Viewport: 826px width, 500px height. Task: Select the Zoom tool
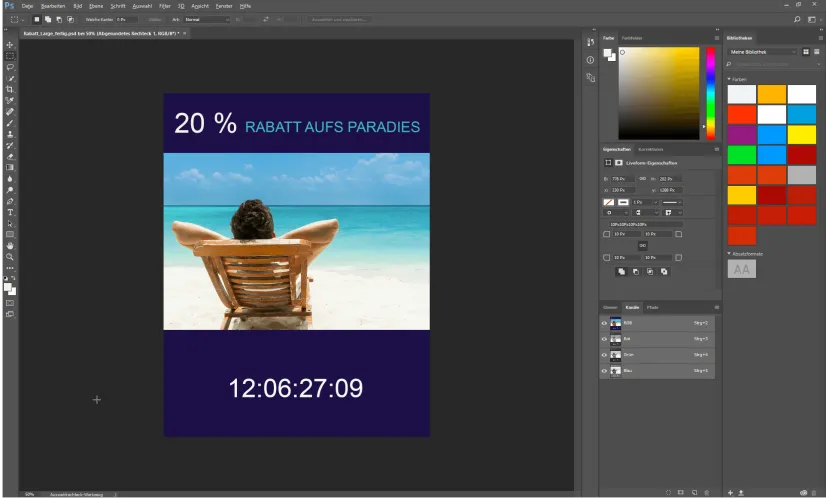(9, 257)
